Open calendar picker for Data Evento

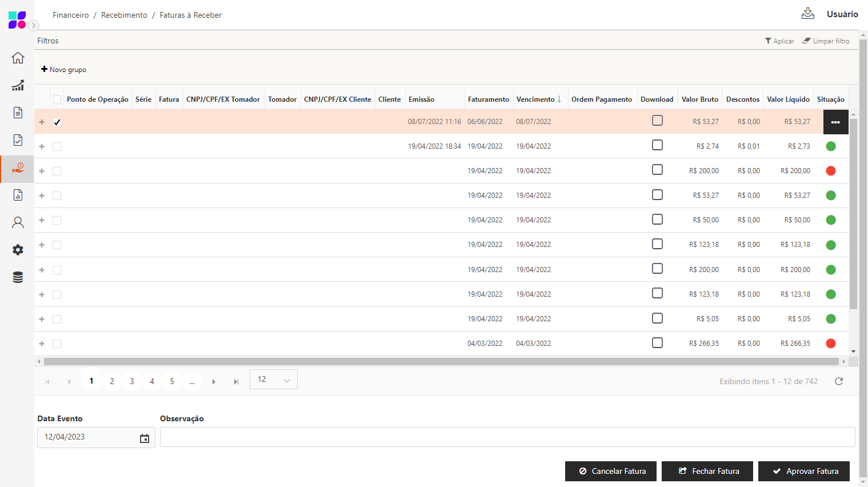[x=145, y=438]
